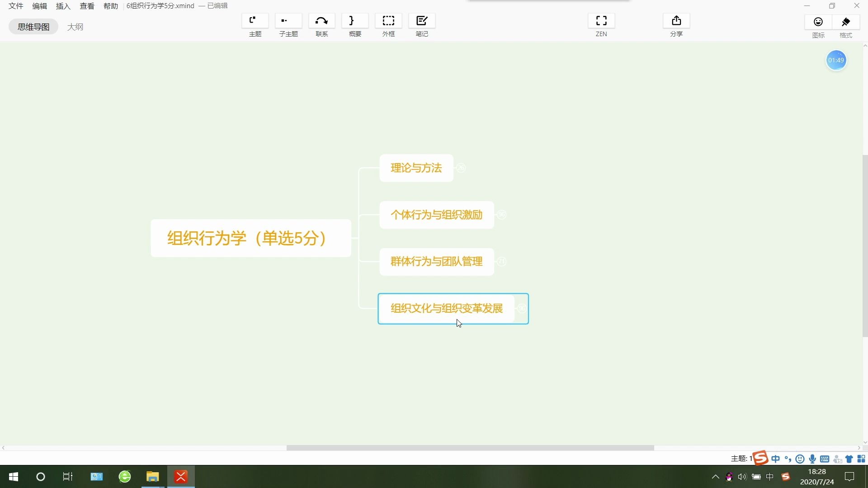The height and width of the screenshot is (488, 868).
Task: Activate Sogou voice input microphone
Action: [x=812, y=459]
